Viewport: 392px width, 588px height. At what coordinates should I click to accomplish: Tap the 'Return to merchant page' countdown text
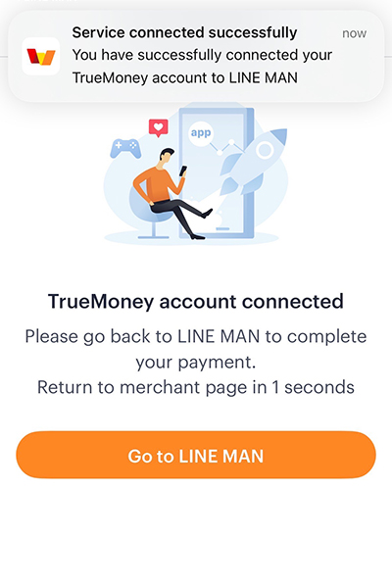[195, 387]
